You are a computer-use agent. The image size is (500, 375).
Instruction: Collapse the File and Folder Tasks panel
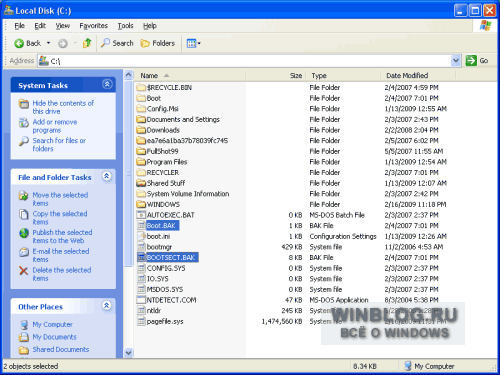[x=107, y=176]
